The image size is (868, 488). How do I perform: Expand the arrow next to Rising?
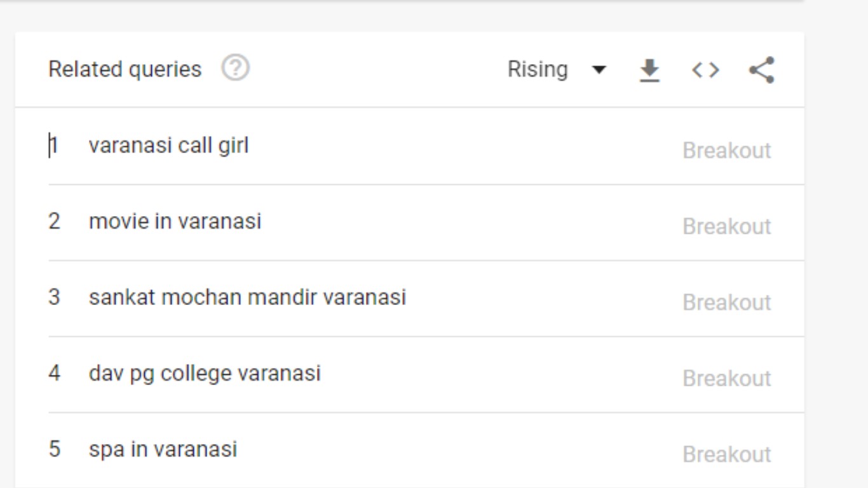point(599,70)
